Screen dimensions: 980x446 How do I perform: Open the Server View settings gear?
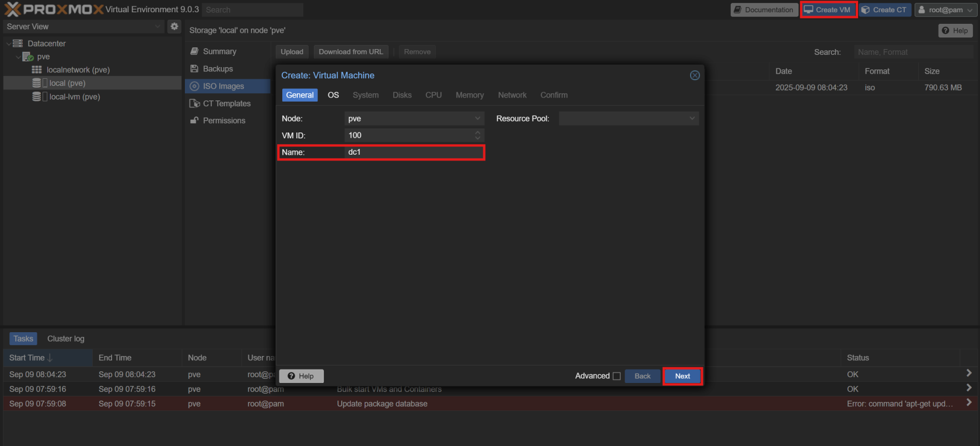tap(174, 26)
